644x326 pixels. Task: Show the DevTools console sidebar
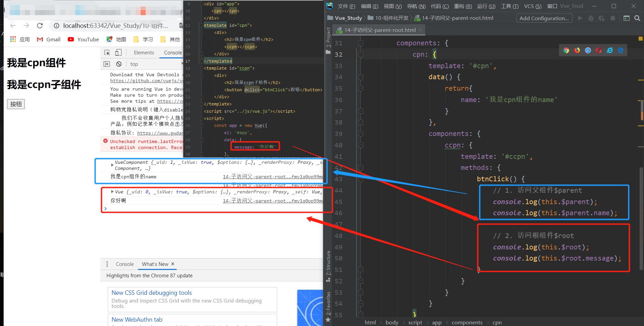tap(107, 64)
